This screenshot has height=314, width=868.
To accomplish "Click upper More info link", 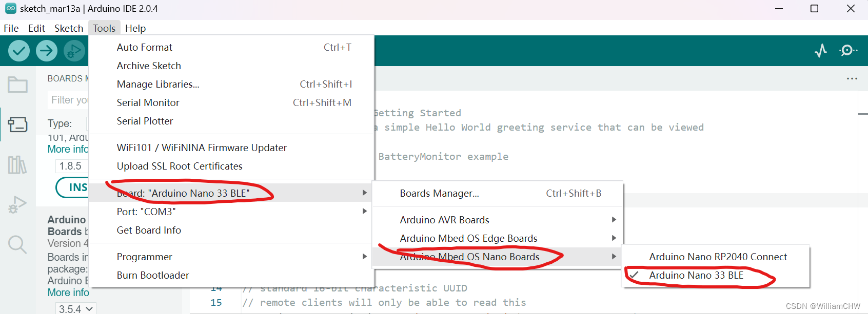I will click(68, 149).
